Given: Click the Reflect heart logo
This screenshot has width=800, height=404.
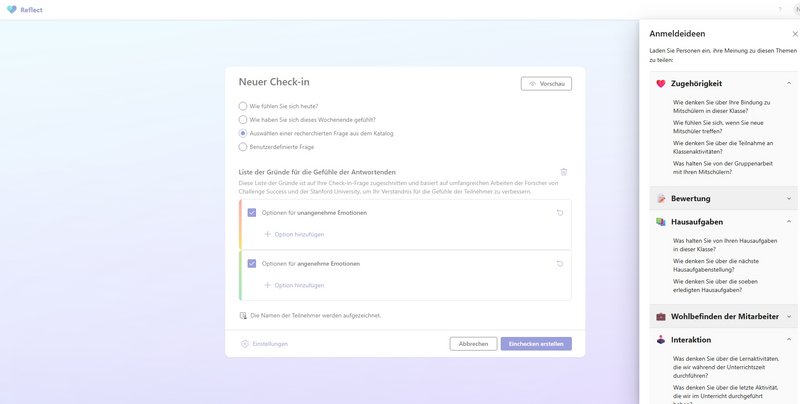Looking at the screenshot, I should pyautogui.click(x=11, y=9).
